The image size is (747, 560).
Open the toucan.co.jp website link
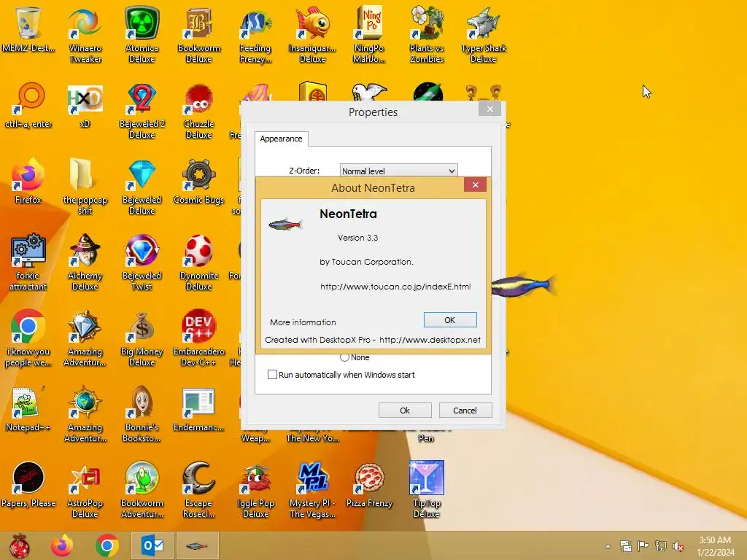point(395,287)
